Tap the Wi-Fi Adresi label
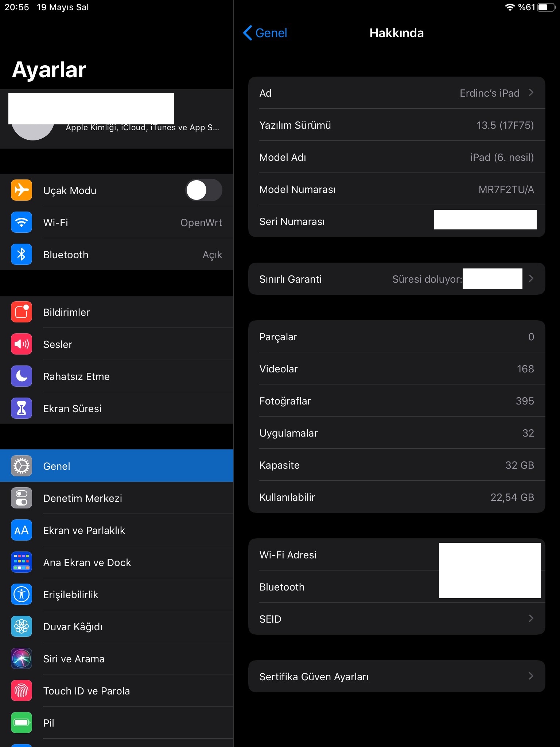Screen dimensions: 560x747 coord(288,555)
